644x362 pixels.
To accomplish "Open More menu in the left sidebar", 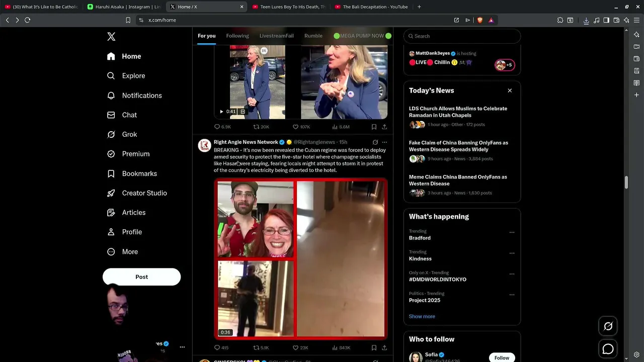I will [x=122, y=252].
